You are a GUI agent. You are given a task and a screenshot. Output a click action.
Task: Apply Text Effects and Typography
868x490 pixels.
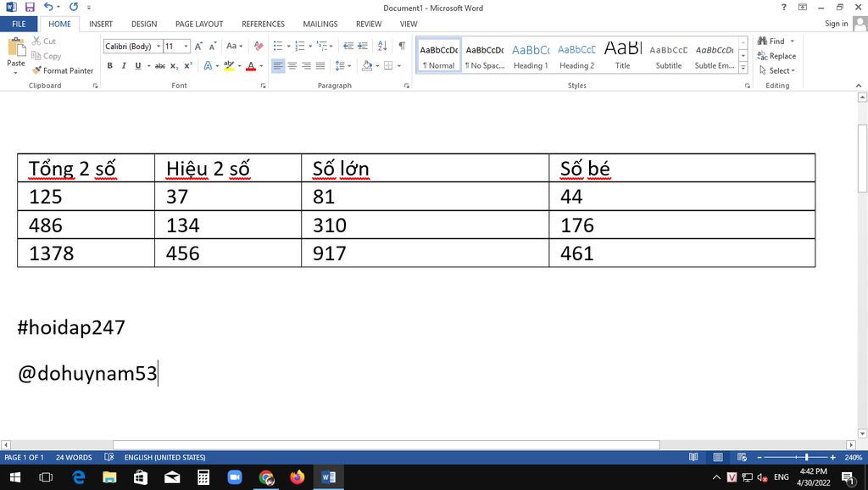tap(208, 65)
